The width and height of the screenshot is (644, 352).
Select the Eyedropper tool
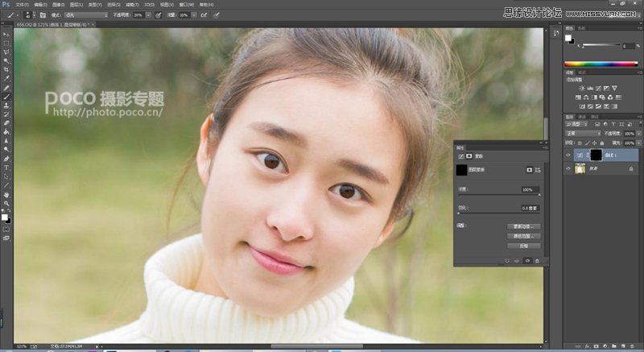click(x=6, y=78)
